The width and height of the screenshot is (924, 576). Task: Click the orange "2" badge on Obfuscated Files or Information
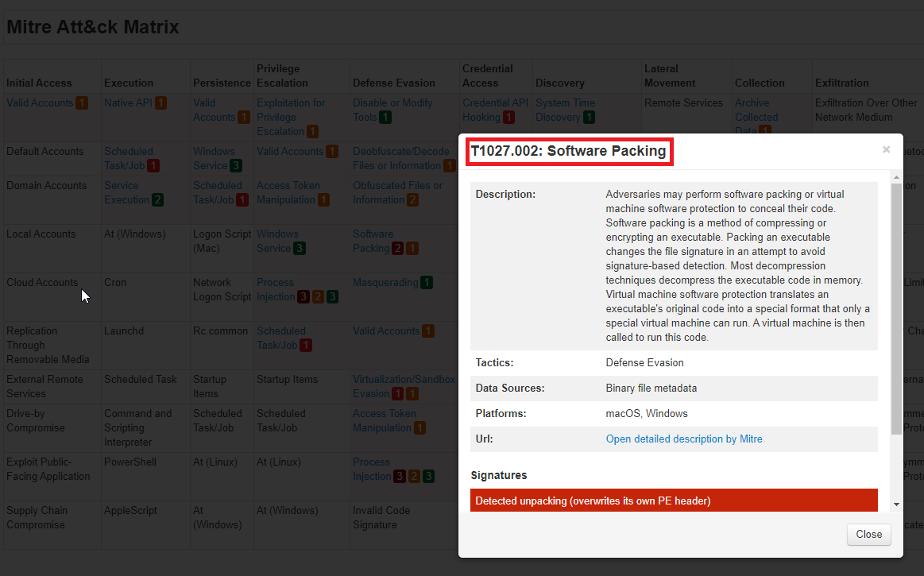(413, 199)
